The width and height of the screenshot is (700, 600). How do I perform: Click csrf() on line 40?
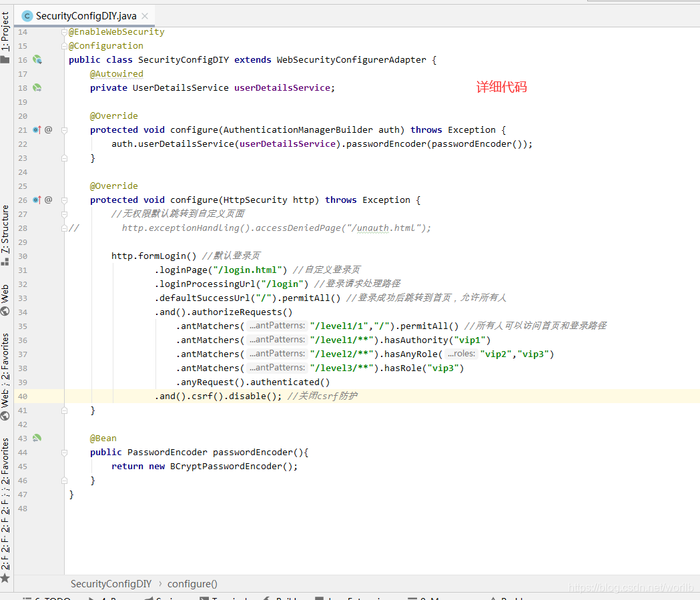tap(207, 396)
